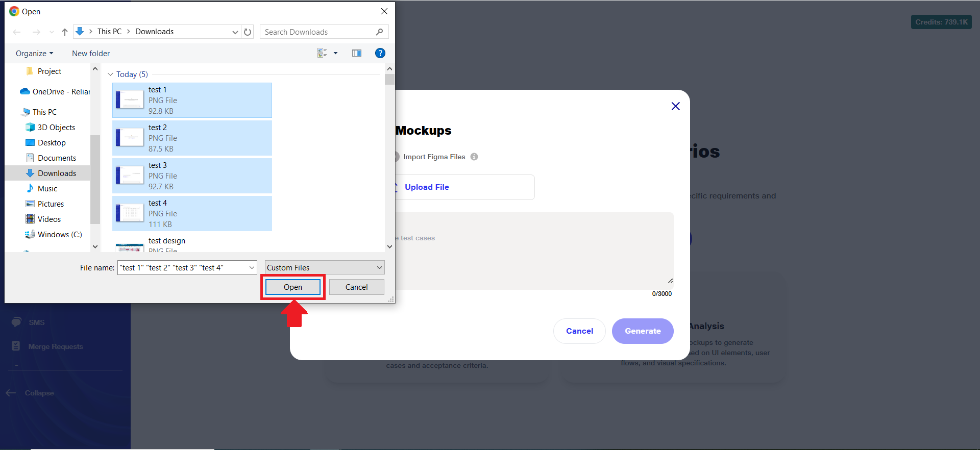
Task: Refresh the Downloads folder listing
Action: click(248, 32)
